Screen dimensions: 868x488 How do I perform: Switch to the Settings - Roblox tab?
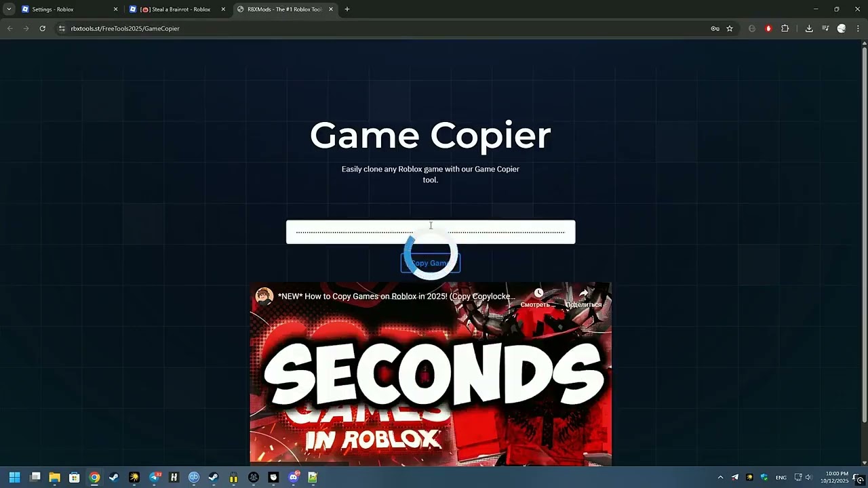tap(69, 9)
